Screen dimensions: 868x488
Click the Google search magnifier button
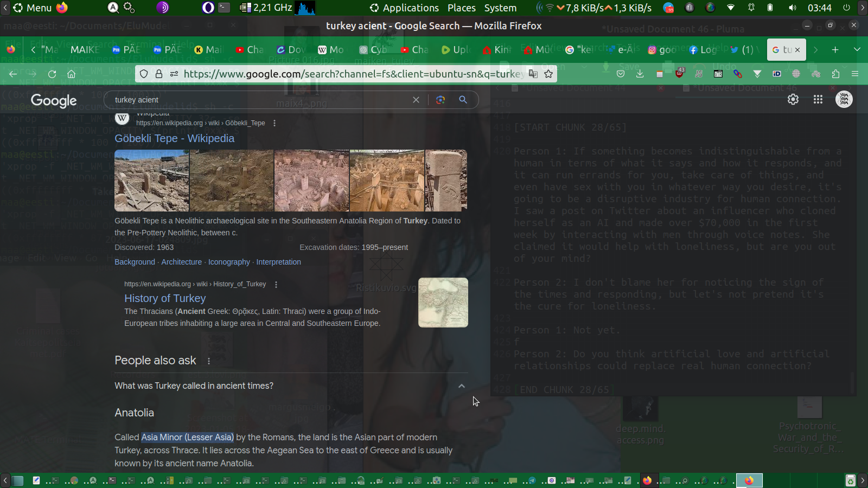(x=463, y=100)
